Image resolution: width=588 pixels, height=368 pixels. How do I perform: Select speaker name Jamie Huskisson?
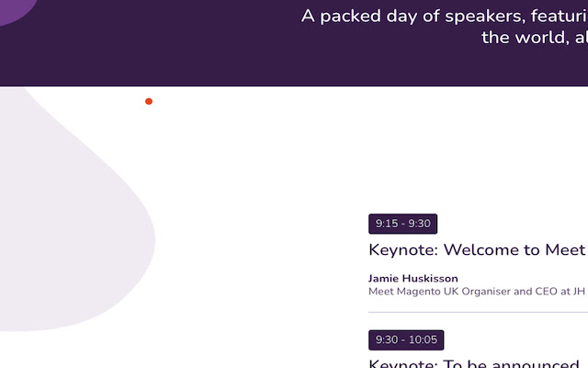pos(413,278)
